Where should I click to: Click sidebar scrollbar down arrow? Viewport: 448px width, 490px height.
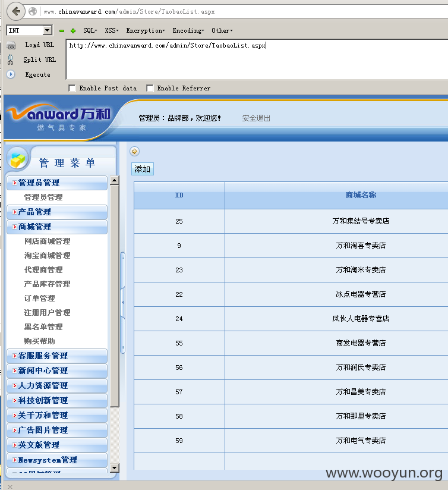tap(115, 468)
